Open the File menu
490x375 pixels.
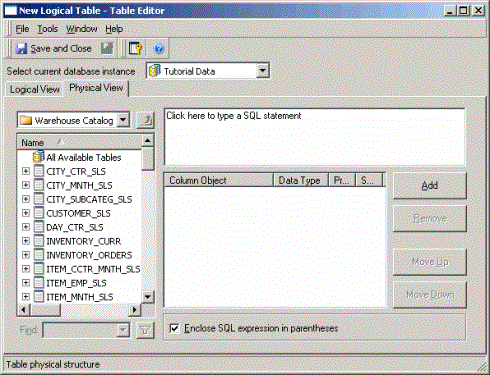pos(22,29)
